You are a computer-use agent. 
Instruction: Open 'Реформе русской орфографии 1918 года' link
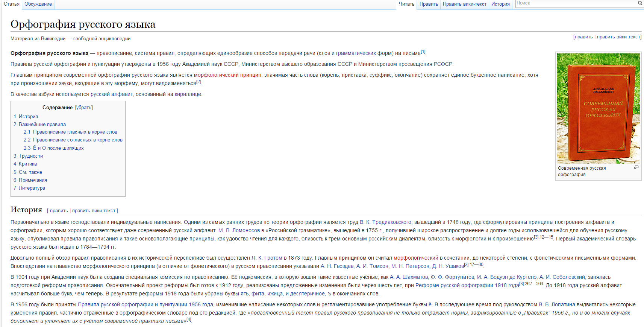point(467,286)
